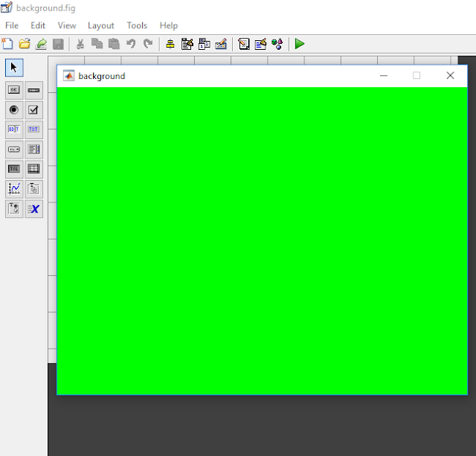Click the green background figure canvas
Image resolution: width=476 pixels, height=456 pixels.
pyautogui.click(x=262, y=241)
